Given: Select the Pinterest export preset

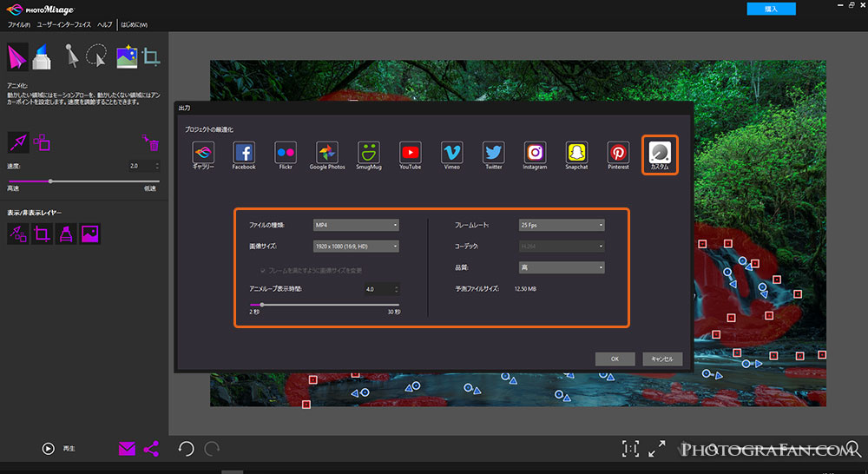Looking at the screenshot, I should 618,155.
